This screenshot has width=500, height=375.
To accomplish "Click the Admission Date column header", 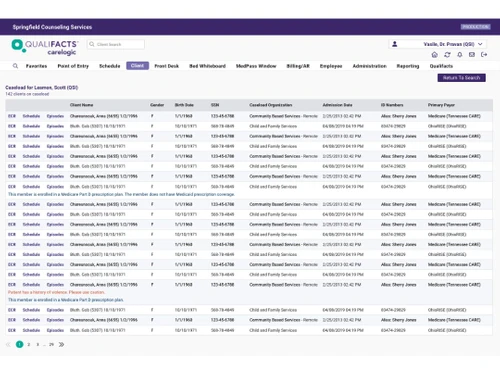I will pos(337,105).
